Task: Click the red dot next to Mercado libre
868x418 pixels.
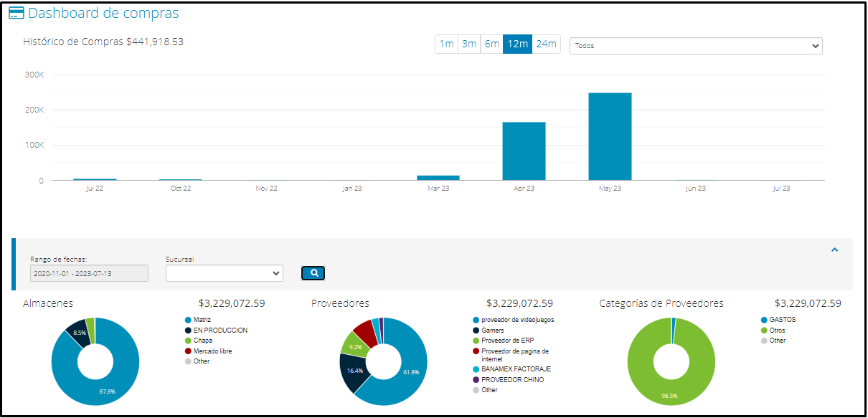Action: pyautogui.click(x=187, y=351)
